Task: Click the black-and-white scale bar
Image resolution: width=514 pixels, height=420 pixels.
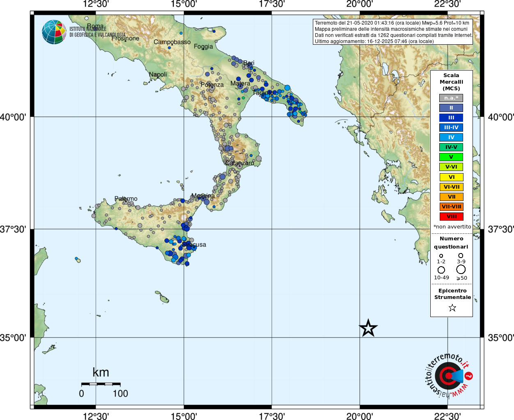Action: click(101, 384)
